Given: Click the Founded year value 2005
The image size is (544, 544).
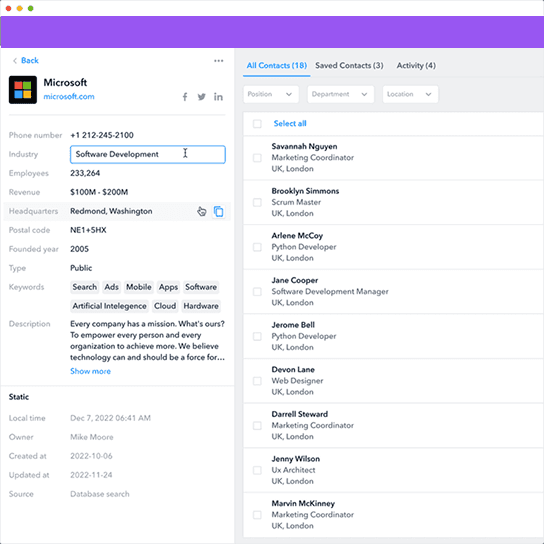Looking at the screenshot, I should [79, 249].
